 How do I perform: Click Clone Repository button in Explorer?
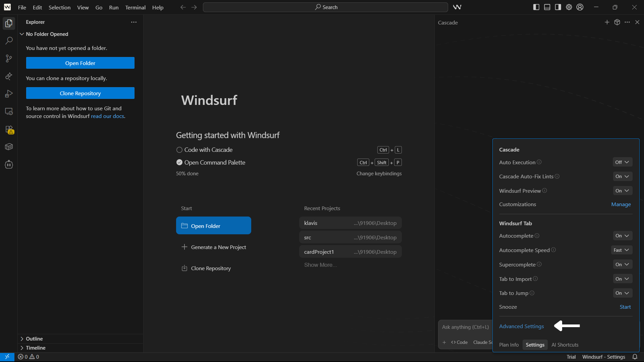point(80,93)
